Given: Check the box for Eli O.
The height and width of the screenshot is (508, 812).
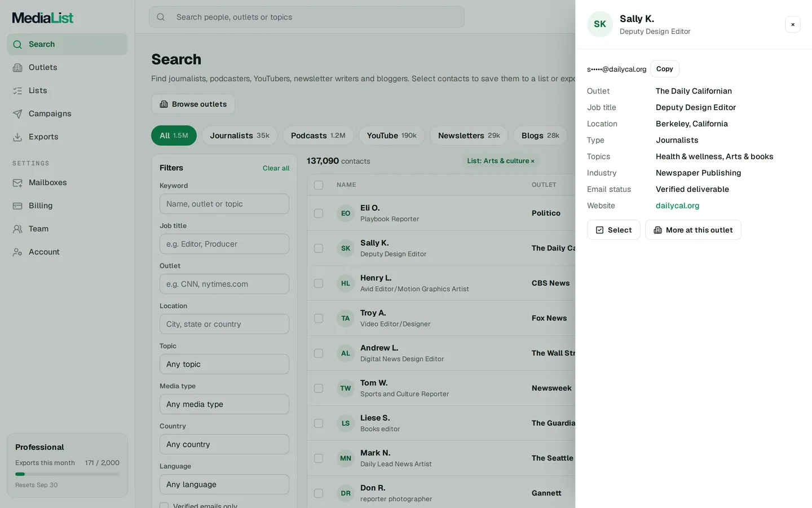Looking at the screenshot, I should [x=319, y=213].
